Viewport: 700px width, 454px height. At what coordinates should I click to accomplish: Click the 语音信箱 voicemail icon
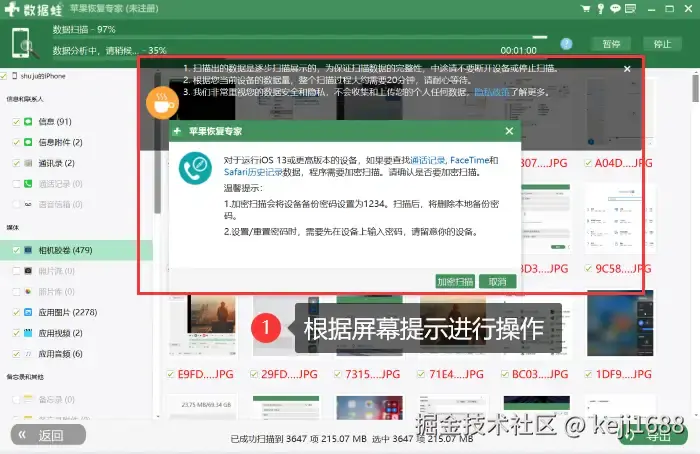(x=28, y=204)
